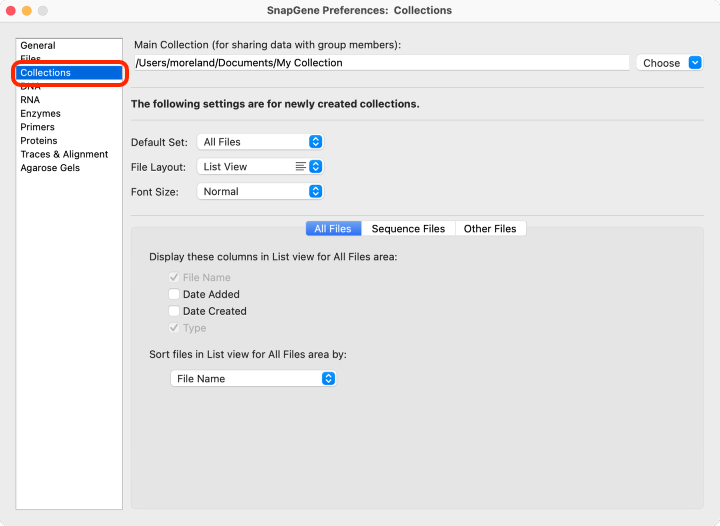
Task: Open the Collections preferences category
Action: click(69, 73)
